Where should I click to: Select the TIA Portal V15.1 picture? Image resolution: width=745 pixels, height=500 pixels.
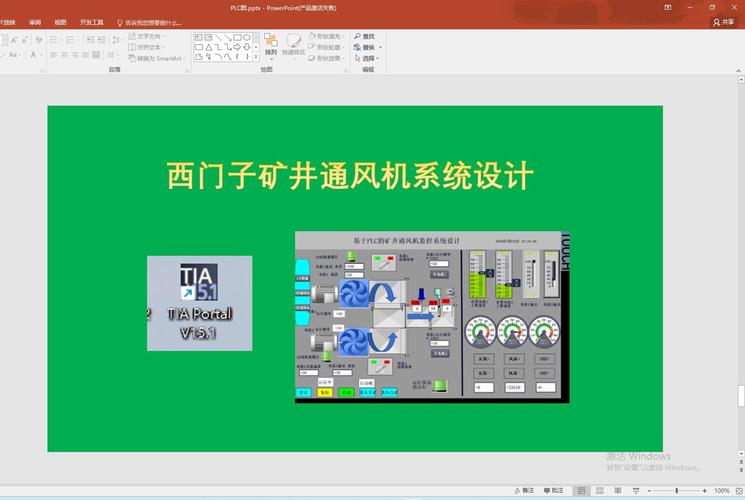200,303
